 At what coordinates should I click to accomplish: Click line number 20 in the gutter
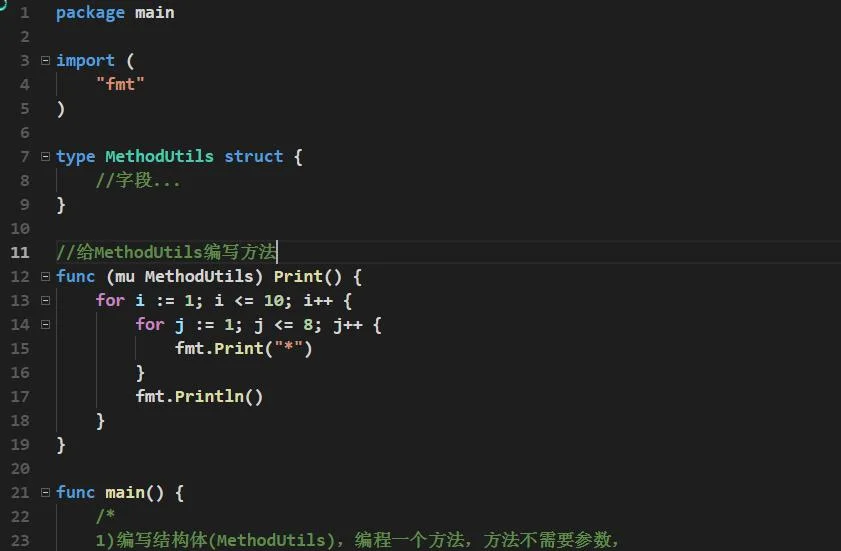(20, 469)
